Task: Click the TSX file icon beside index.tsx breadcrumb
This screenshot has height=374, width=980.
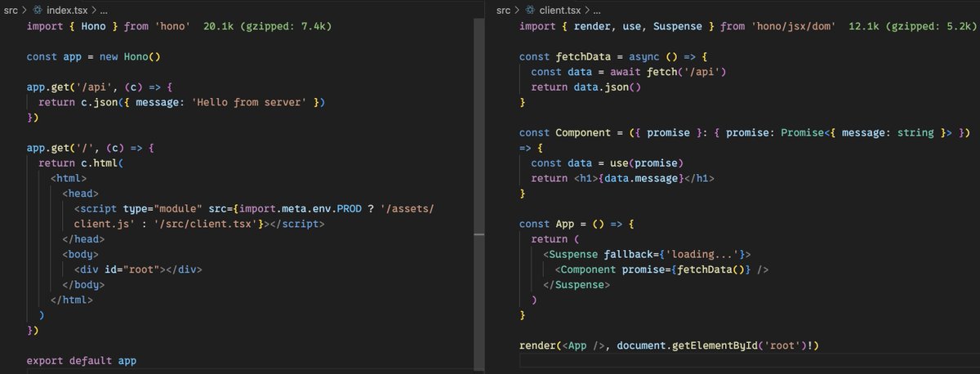Action: point(38,10)
